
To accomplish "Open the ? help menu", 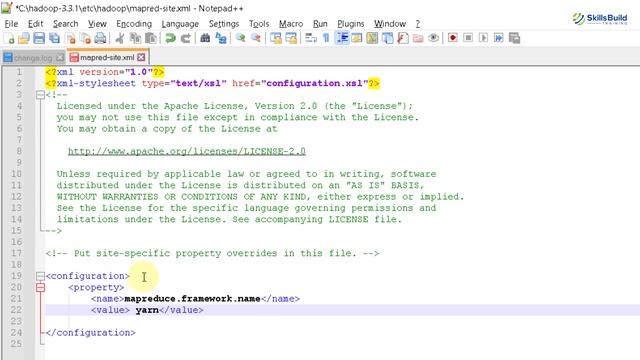I will click(x=418, y=24).
